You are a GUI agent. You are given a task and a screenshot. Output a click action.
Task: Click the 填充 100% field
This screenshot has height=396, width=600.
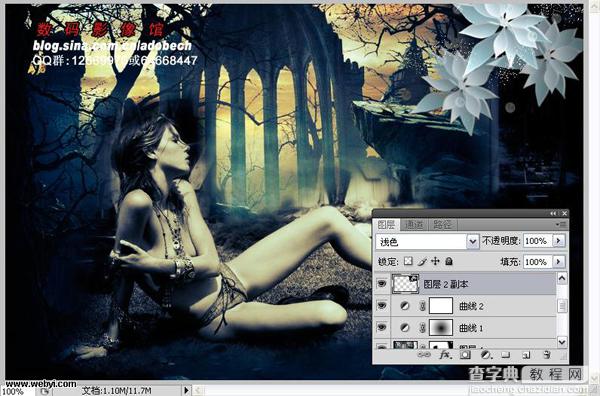[538, 262]
